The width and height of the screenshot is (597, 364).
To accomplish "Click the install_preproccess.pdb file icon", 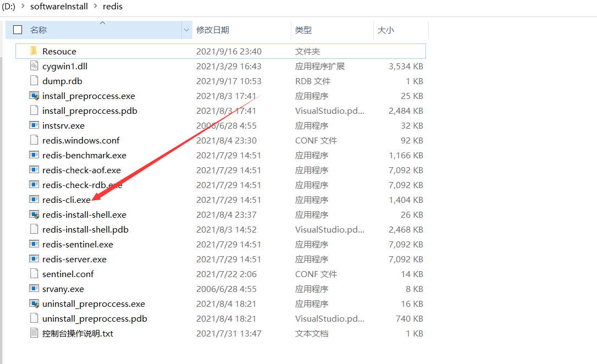I will pos(34,111).
